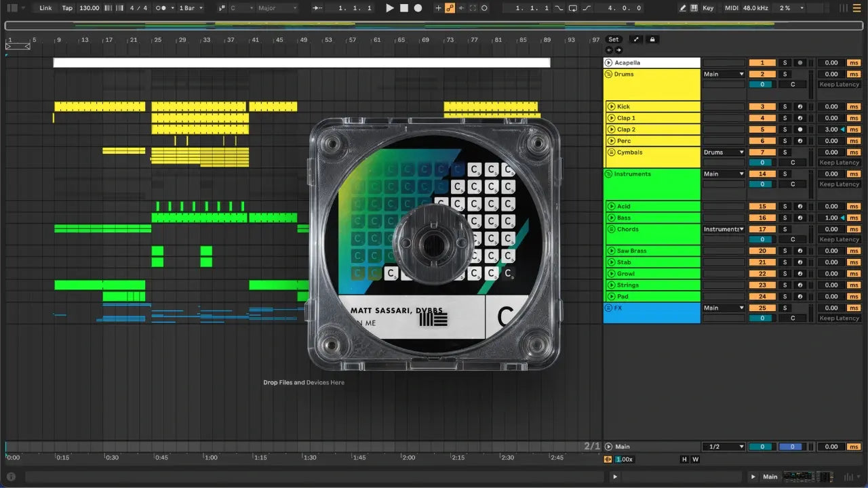Launch the Acapella track play icon
Image resolution: width=868 pixels, height=488 pixels.
[x=609, y=62]
